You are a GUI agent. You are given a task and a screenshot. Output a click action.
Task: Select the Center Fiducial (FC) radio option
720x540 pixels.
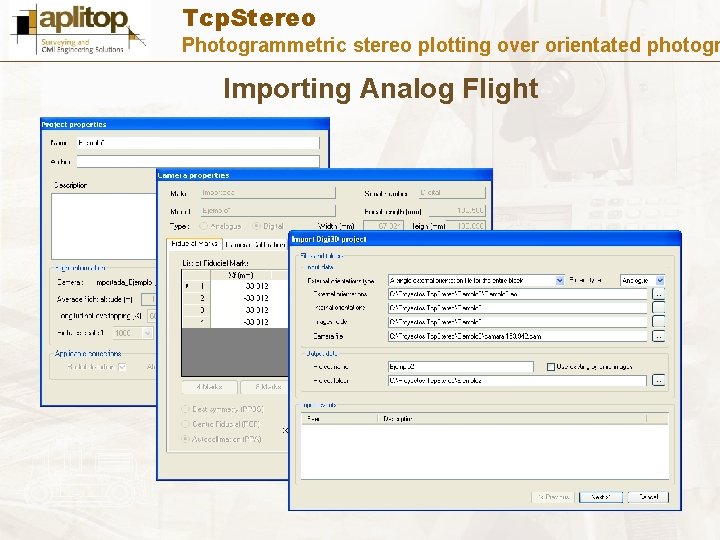pyautogui.click(x=186, y=424)
